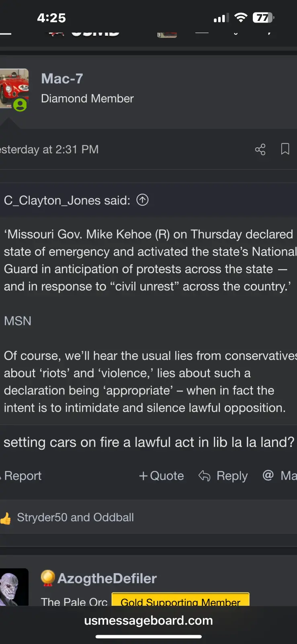This screenshot has width=297, height=644.
Task: Tap the gold trophy icon beside AzogtheDefiler
Action: (x=48, y=578)
